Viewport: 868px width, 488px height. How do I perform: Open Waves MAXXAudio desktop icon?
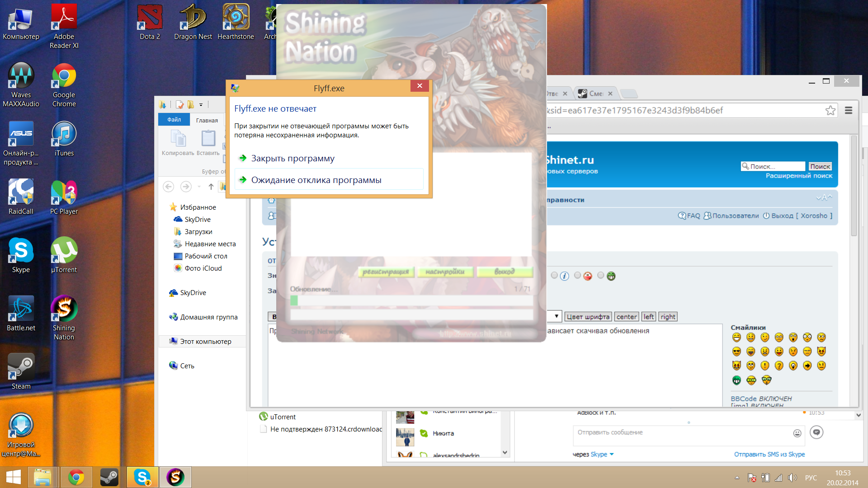click(21, 84)
